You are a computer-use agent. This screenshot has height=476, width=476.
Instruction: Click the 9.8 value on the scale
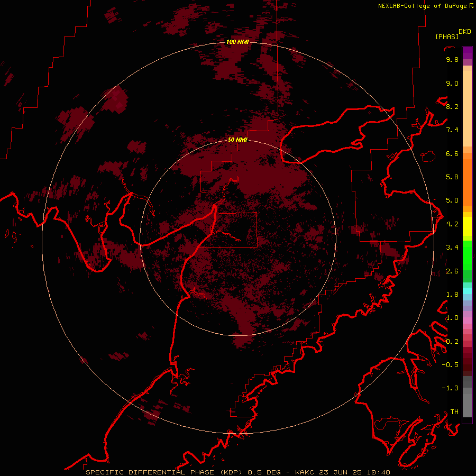pyautogui.click(x=452, y=59)
